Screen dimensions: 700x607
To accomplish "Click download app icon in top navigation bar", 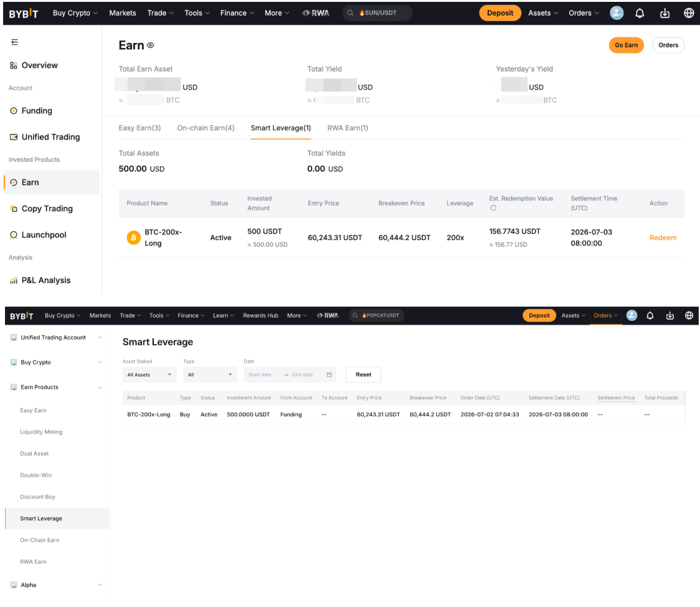I will pos(665,14).
